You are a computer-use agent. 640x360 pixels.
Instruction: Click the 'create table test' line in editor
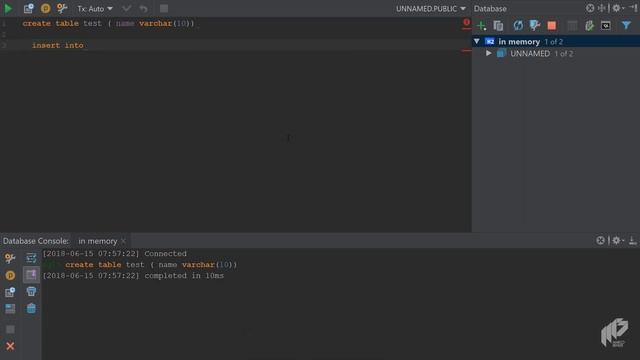(x=109, y=23)
